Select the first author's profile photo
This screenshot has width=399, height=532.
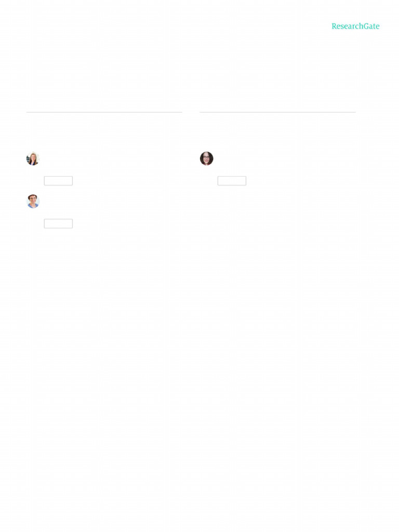click(x=33, y=158)
